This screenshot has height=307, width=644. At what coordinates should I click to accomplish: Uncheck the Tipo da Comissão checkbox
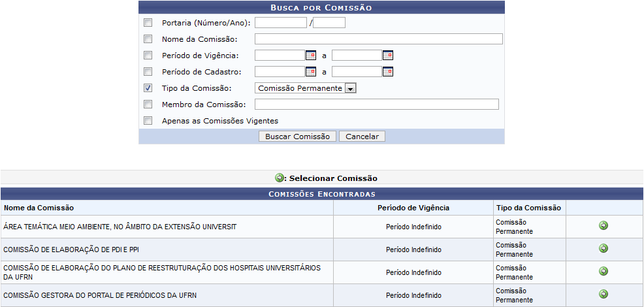pyautogui.click(x=148, y=88)
